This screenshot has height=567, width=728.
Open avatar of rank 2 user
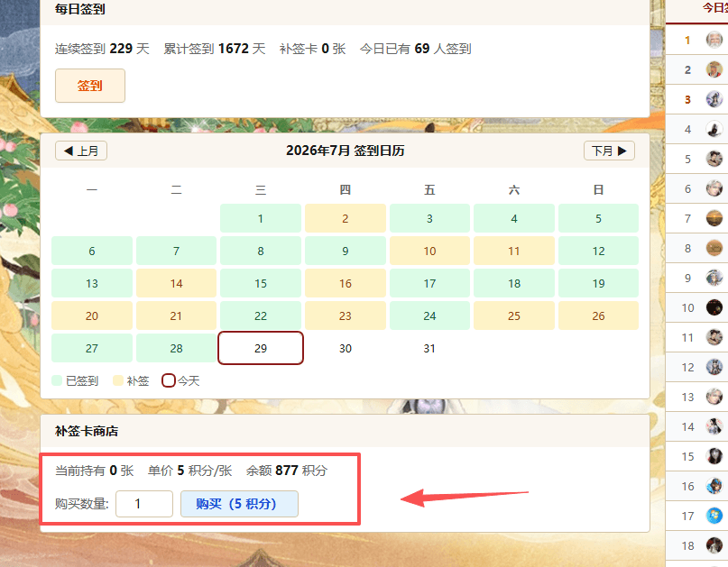point(714,69)
